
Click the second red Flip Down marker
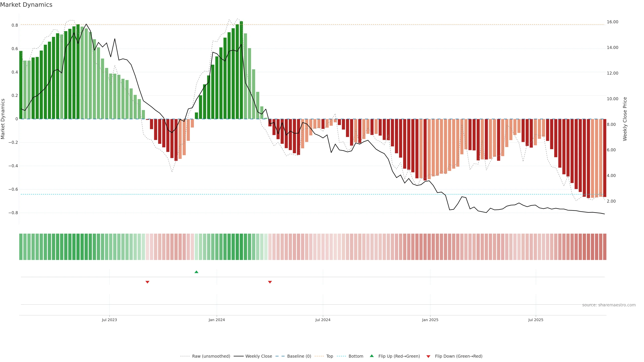(x=270, y=282)
